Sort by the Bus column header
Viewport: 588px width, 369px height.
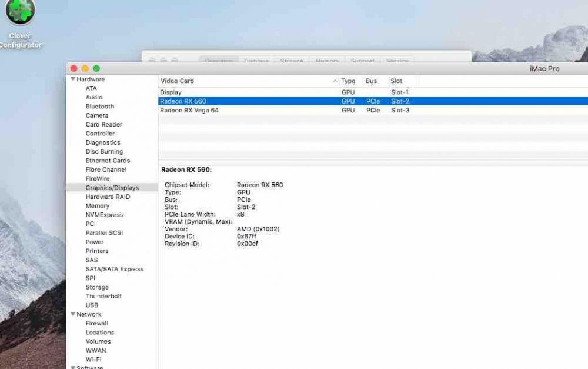(x=371, y=81)
